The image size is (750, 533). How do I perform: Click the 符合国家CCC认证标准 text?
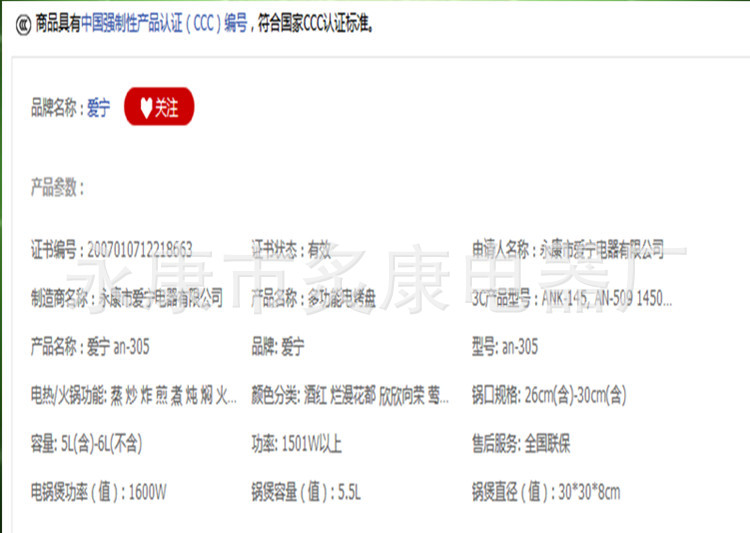pos(316,23)
